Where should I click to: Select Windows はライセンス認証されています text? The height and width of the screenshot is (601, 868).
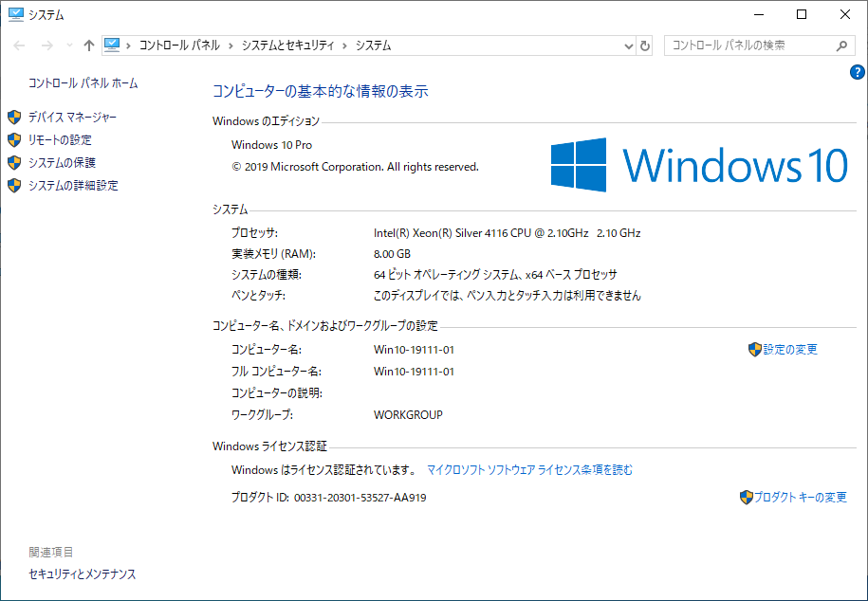click(323, 470)
